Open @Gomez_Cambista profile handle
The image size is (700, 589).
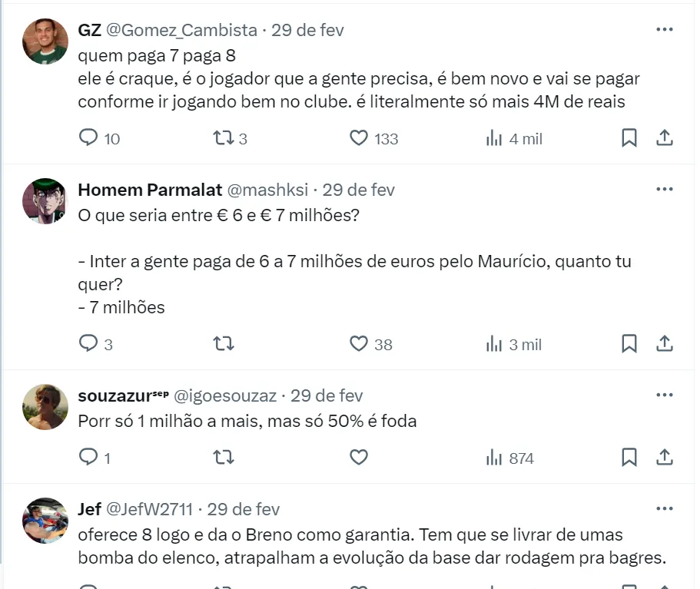tap(181, 30)
